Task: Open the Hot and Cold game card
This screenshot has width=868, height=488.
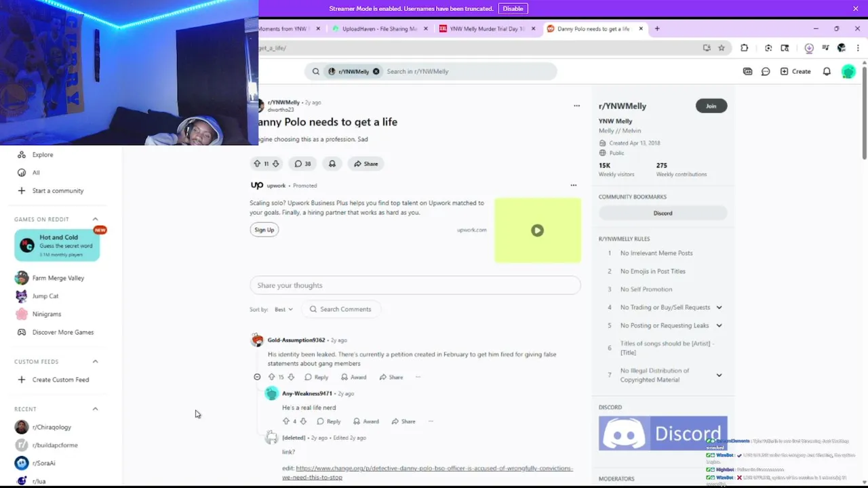Action: 57,245
